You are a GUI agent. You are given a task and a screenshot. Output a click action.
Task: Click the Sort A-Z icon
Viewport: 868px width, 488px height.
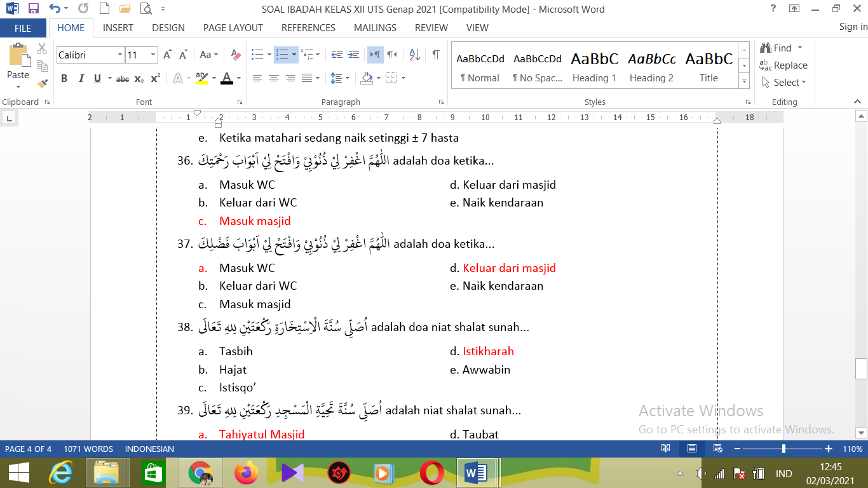pyautogui.click(x=414, y=55)
